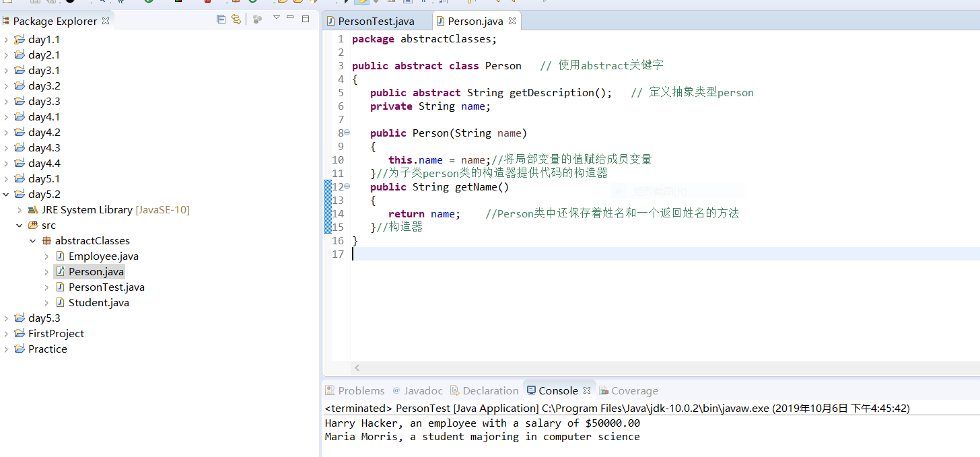Toggle Link with Editor in Package Explorer

tap(236, 20)
